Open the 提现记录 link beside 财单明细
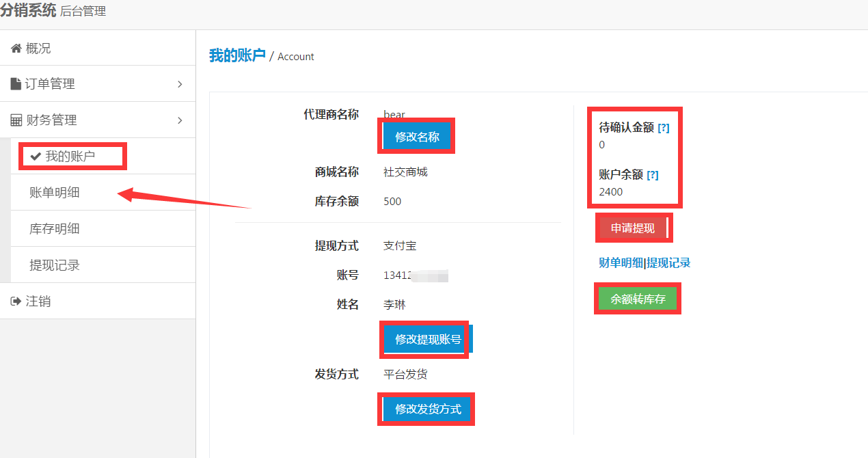 [x=668, y=263]
